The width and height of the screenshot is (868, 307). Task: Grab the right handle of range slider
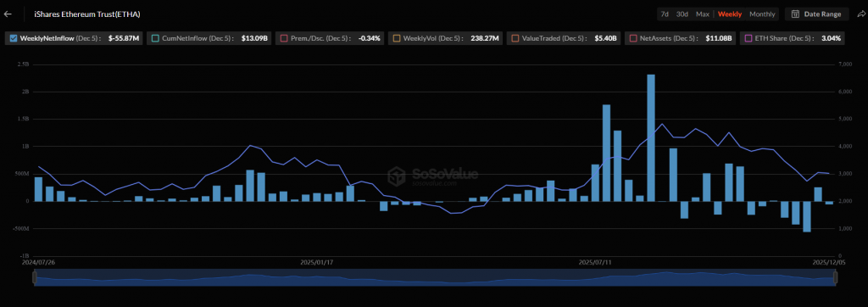(x=835, y=277)
